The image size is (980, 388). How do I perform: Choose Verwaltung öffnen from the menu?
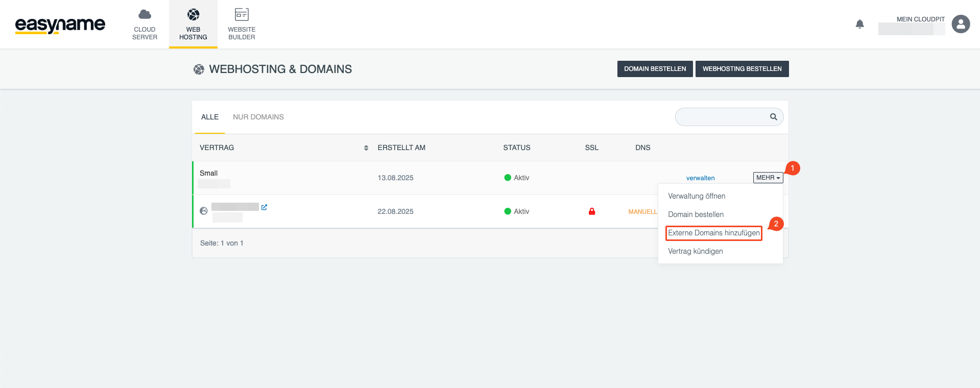[x=696, y=196]
